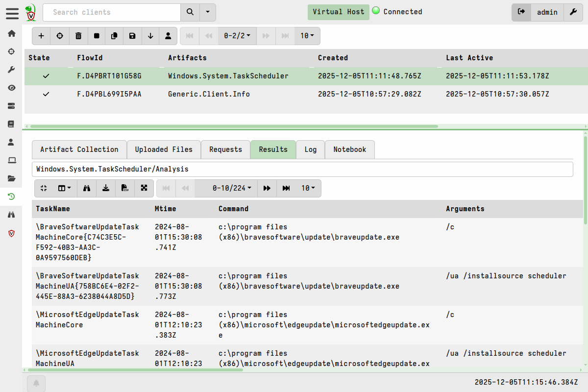
Task: Open the Hunts crosshair icon in the sidebar
Action: point(11,51)
